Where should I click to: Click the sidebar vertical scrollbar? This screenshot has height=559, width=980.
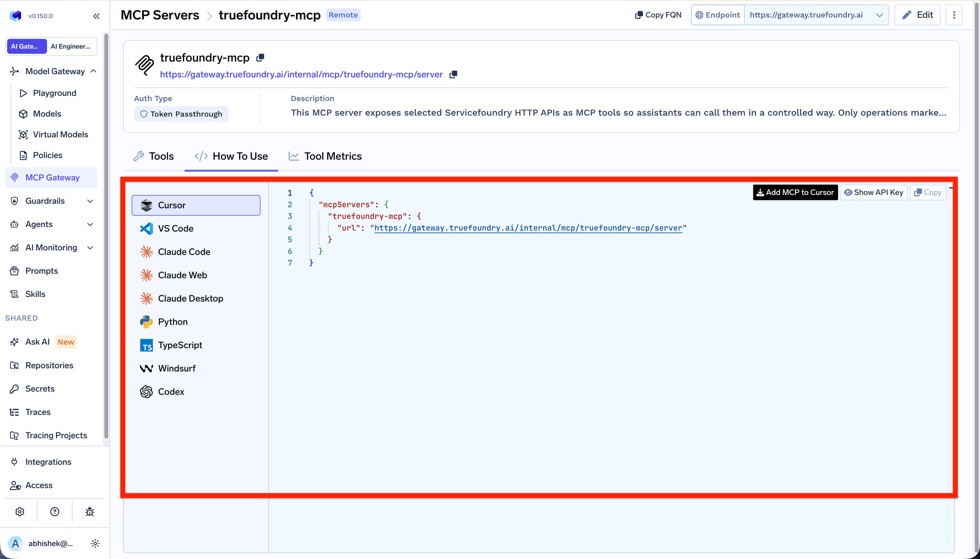(x=106, y=236)
